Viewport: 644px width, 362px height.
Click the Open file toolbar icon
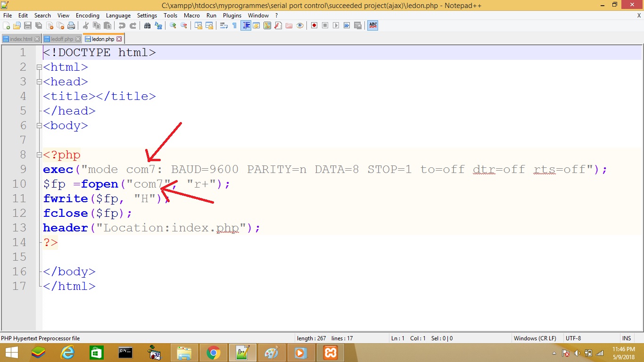pyautogui.click(x=17, y=25)
